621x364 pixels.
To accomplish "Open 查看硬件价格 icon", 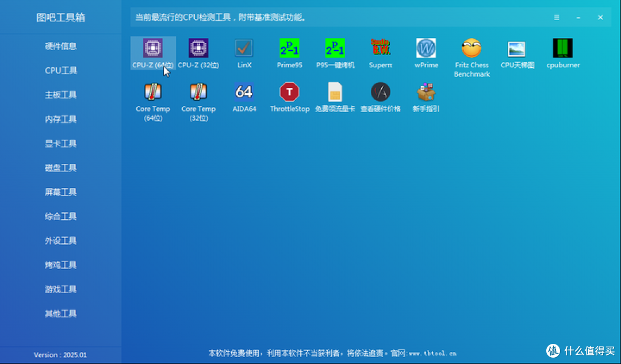I will (381, 97).
